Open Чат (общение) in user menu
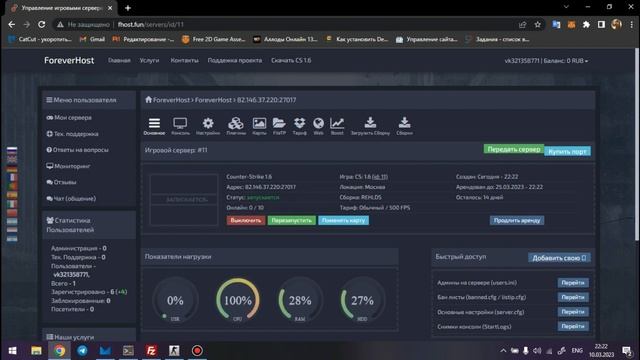Image resolution: width=640 pixels, height=360 pixels. click(71, 198)
